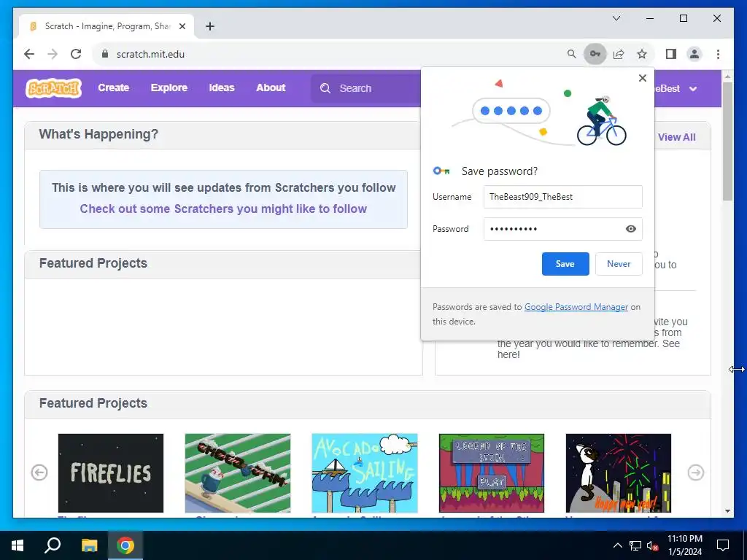Open the Google Password Manager link

576,307
